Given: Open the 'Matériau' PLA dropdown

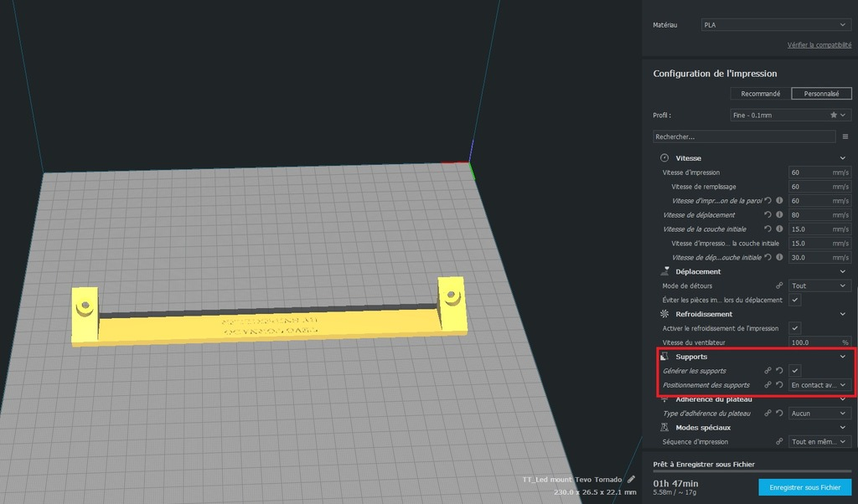Looking at the screenshot, I should [776, 24].
